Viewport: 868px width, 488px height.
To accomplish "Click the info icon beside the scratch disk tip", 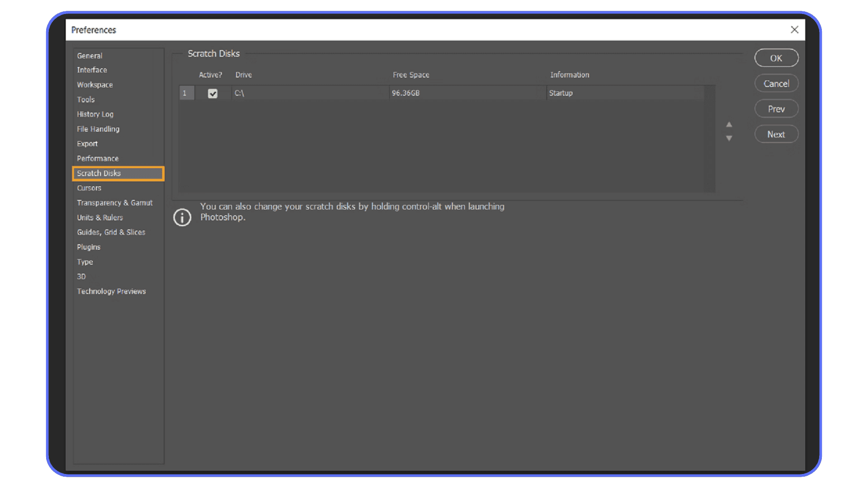I will pos(182,217).
